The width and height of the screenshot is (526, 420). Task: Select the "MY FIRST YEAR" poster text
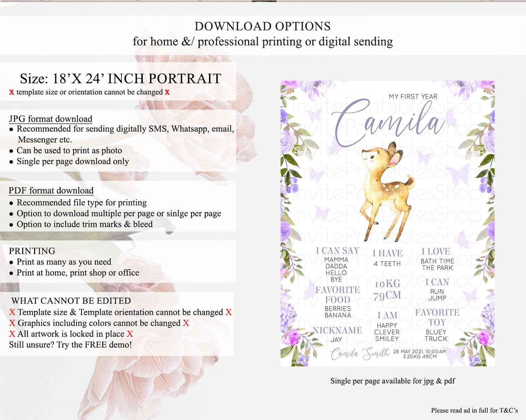[x=413, y=97]
